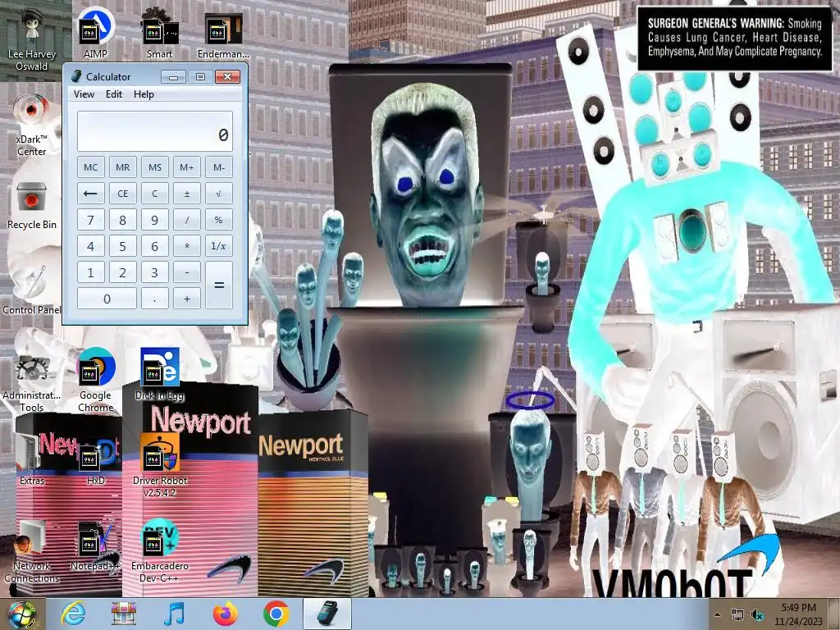Click the MS memory store button

tap(155, 167)
